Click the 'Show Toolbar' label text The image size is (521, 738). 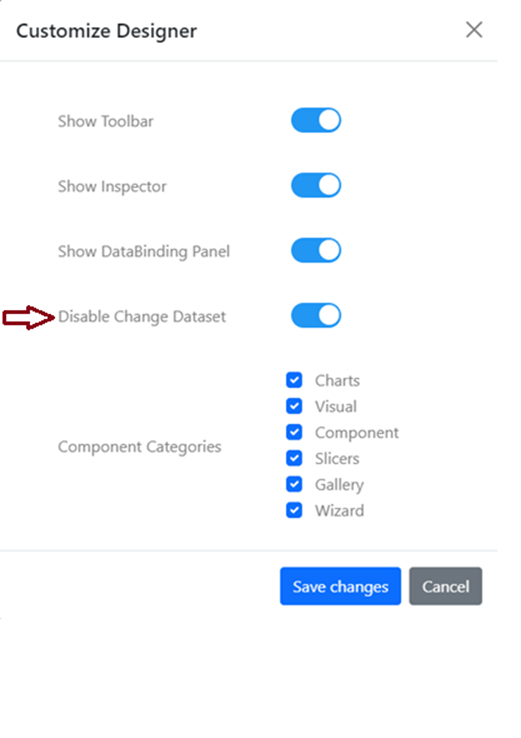coord(105,121)
